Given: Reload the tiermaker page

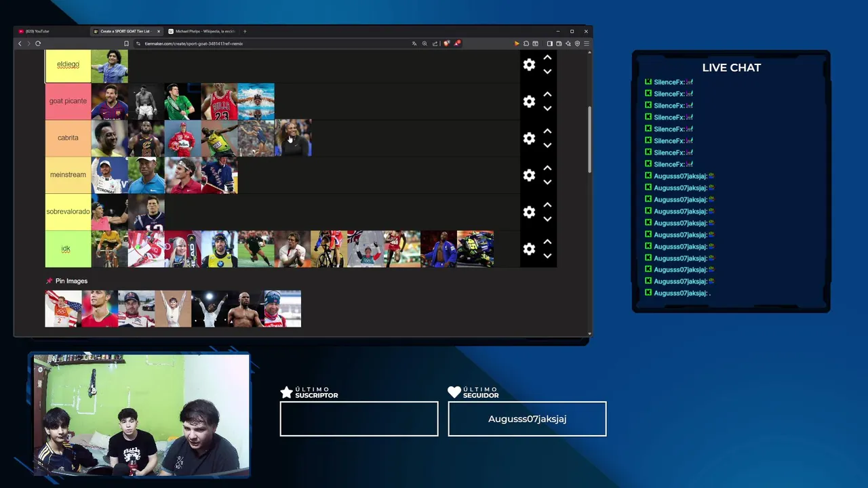Looking at the screenshot, I should point(38,43).
